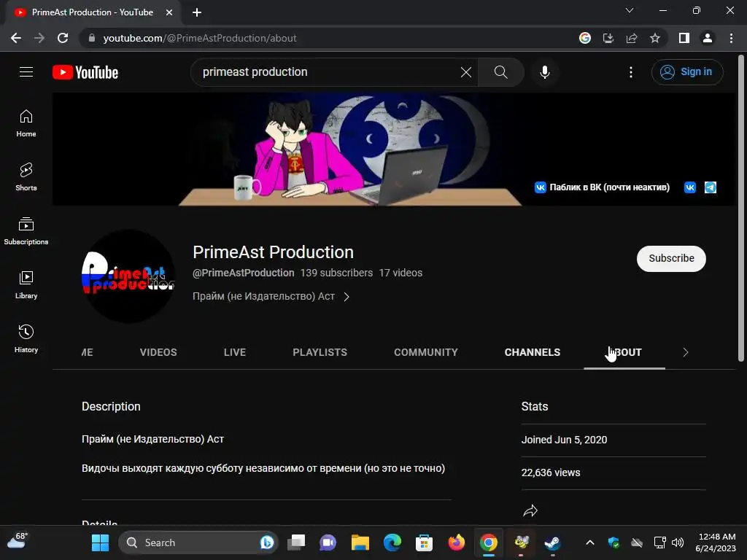Viewport: 747px width, 560px height.
Task: Open Firefox from taskbar
Action: pyautogui.click(x=457, y=542)
